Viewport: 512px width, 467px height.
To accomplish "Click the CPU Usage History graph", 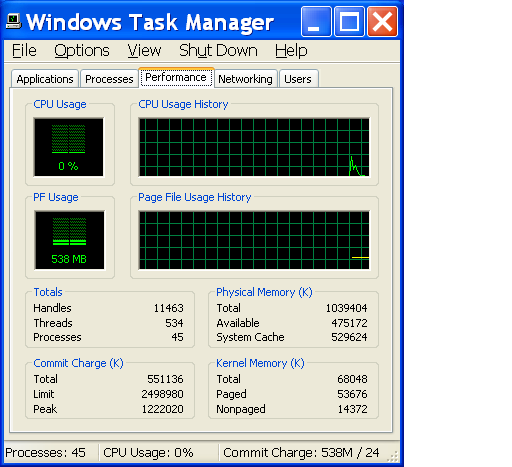I will pyautogui.click(x=254, y=147).
